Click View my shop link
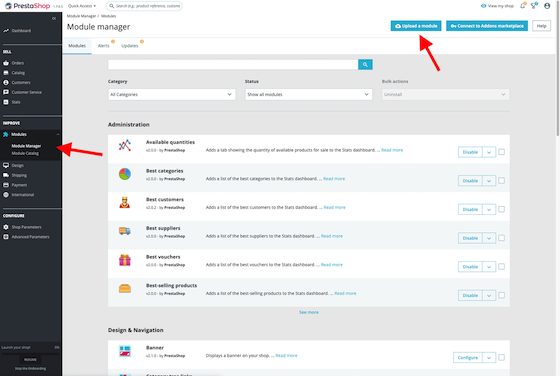This screenshot has height=376, width=560. pos(497,6)
